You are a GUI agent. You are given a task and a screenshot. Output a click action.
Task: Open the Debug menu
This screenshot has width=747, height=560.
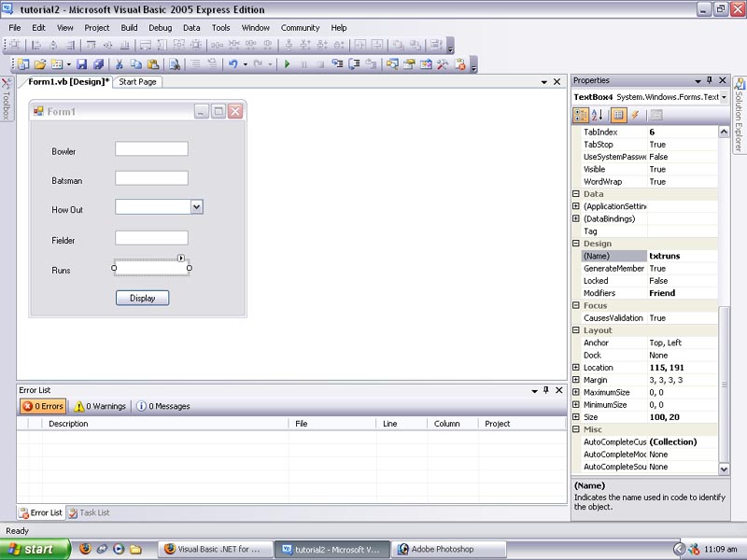160,28
